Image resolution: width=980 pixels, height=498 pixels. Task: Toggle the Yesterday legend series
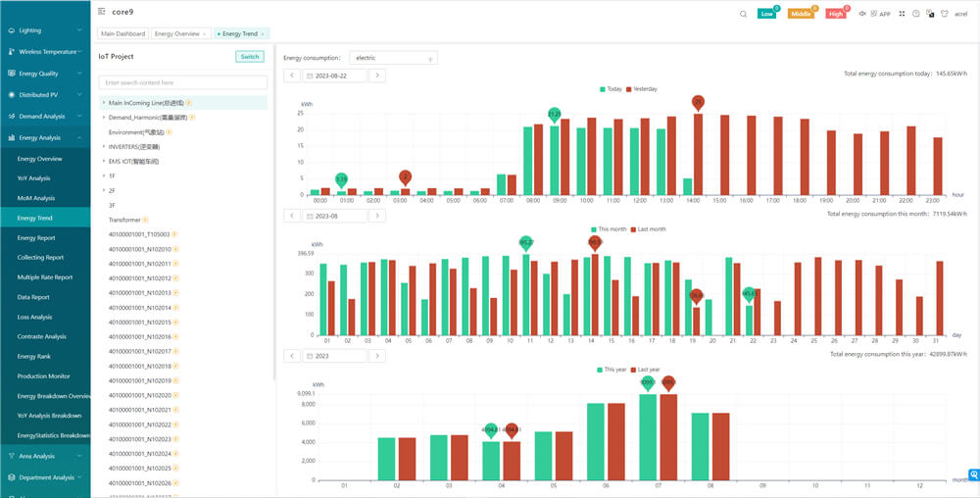[x=642, y=89]
